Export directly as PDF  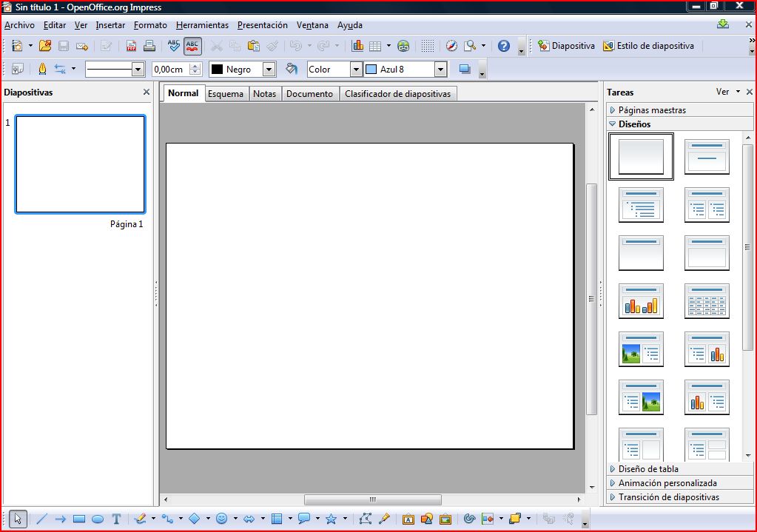131,46
